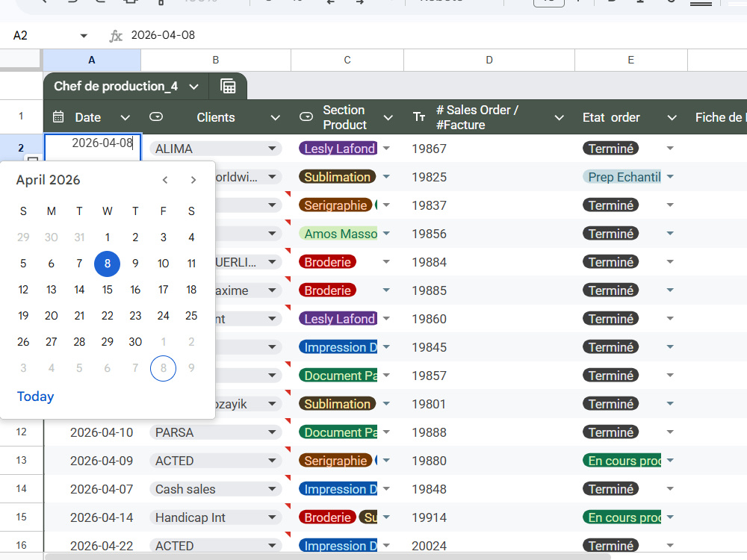Click the sales order cell 19801
The image size is (747, 560).
point(489,404)
